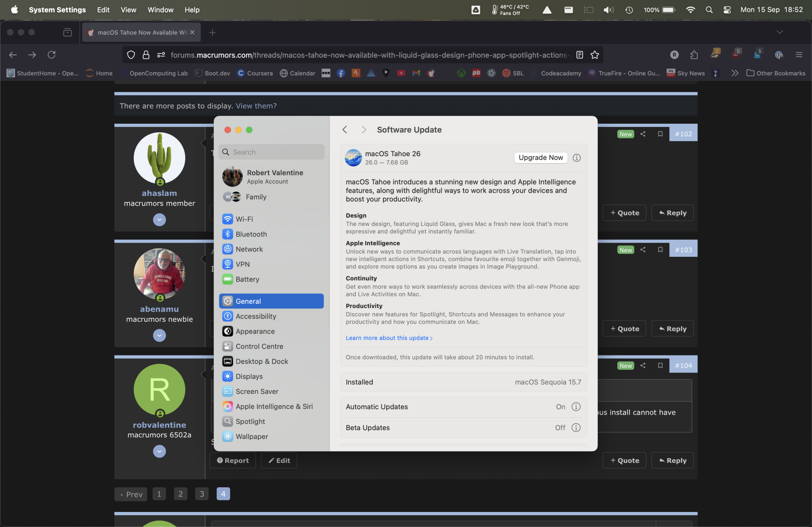Image resolution: width=812 pixels, height=527 pixels.
Task: Open Apple Intelligence & Siri settings
Action: [x=274, y=406]
